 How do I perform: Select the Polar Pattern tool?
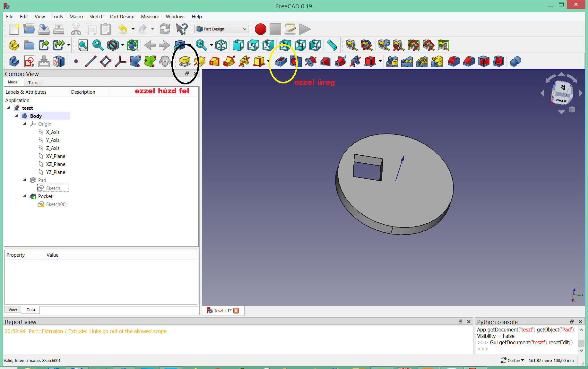tap(422, 61)
